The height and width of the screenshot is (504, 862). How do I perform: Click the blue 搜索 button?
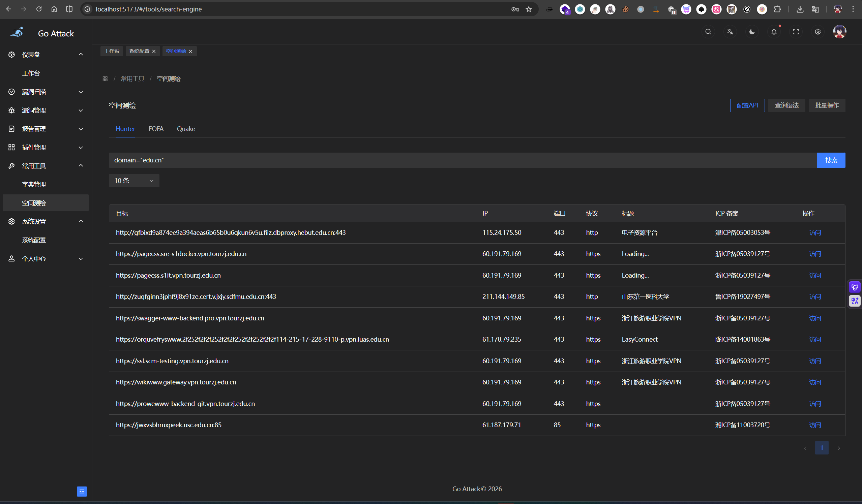click(831, 160)
